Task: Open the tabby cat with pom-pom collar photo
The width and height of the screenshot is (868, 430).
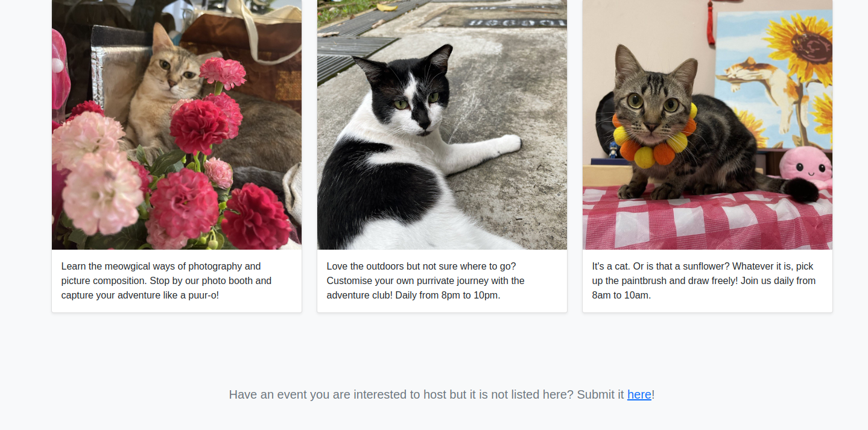Action: click(707, 124)
